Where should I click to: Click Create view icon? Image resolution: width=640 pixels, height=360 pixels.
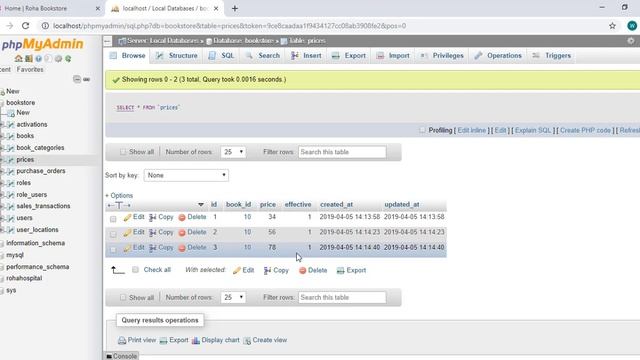point(247,340)
